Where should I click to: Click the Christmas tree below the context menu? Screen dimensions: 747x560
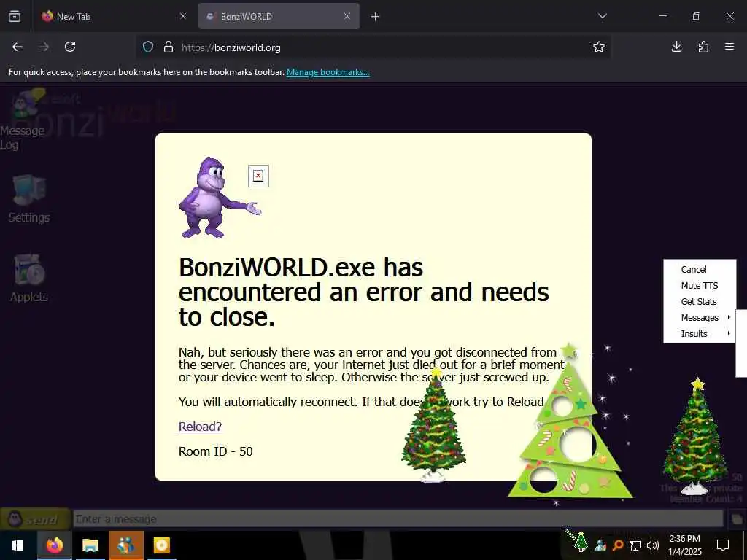click(695, 436)
